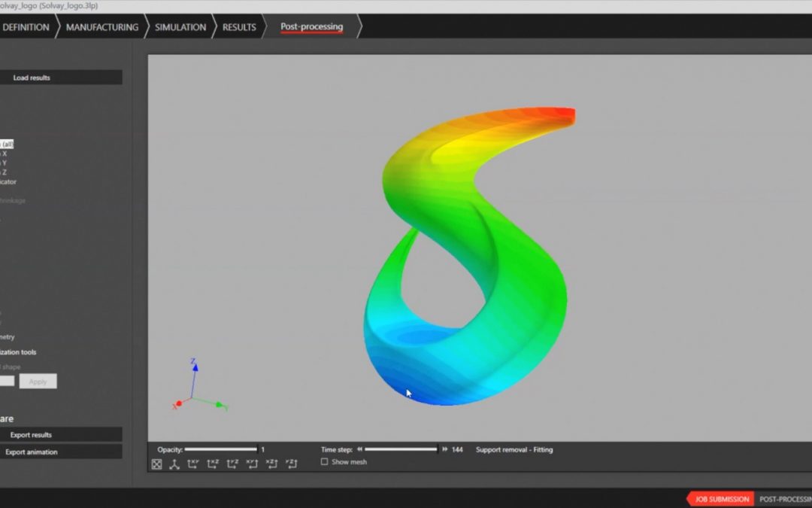Step time step backward with rewind arrows
Image resolution: width=812 pixels, height=508 pixels.
point(359,449)
